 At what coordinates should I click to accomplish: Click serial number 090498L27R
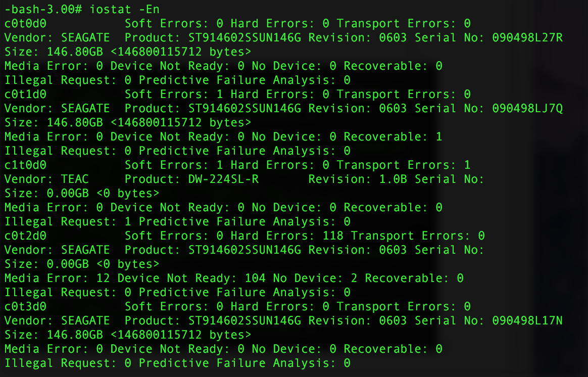point(527,37)
